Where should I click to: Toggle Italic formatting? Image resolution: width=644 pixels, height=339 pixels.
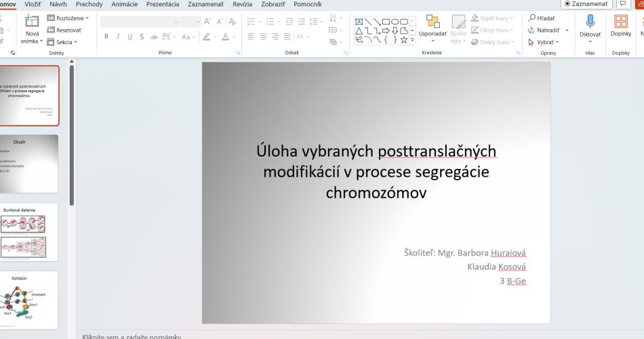click(118, 37)
